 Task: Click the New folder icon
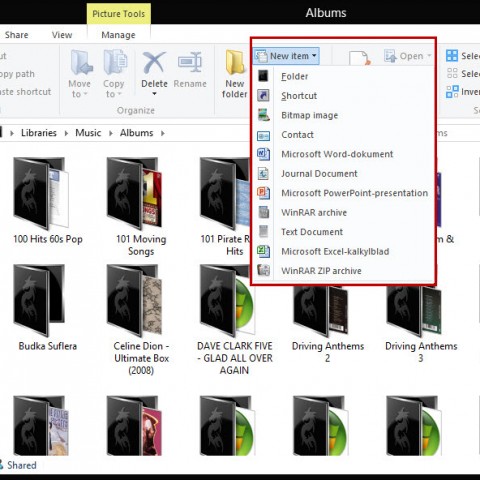pos(235,62)
